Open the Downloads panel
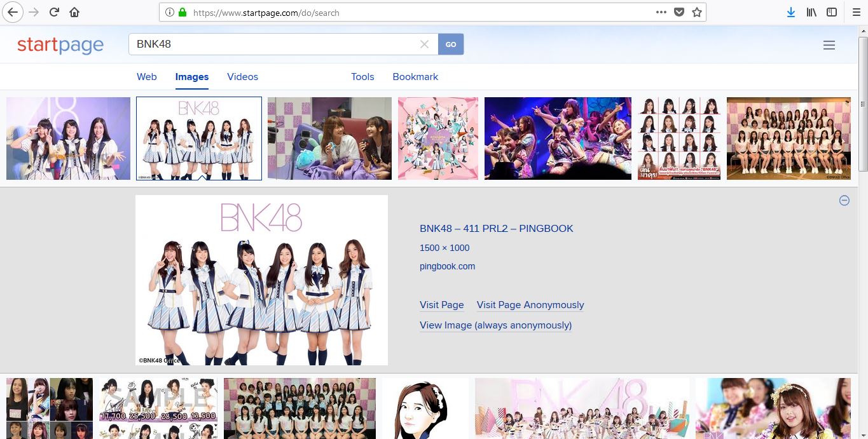Image resolution: width=868 pixels, height=439 pixels. [790, 11]
